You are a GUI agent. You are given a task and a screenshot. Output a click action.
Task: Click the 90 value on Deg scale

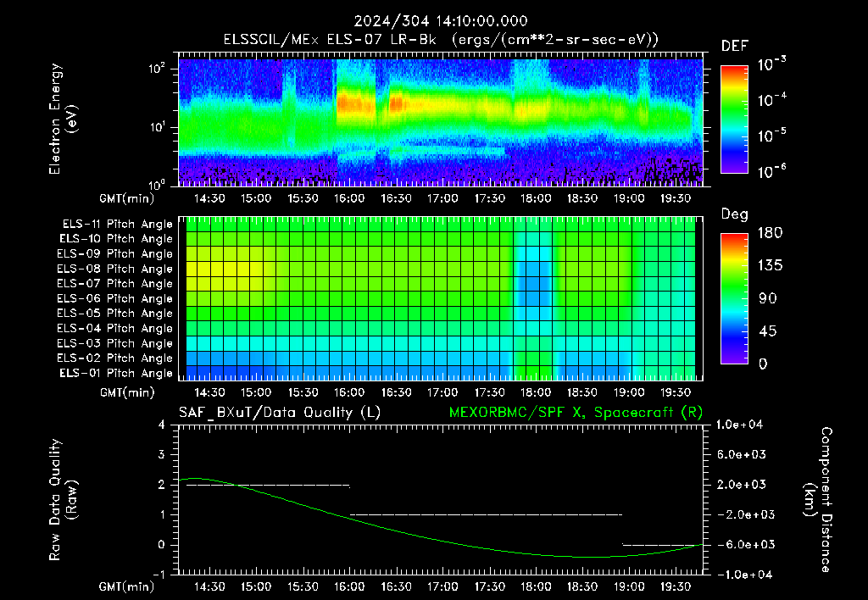tap(767, 298)
